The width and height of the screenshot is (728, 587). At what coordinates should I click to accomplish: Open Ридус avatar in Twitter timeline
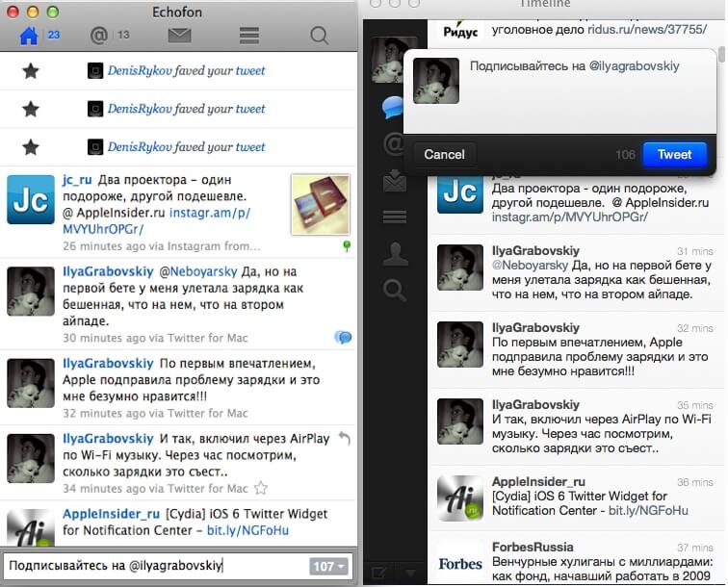point(460,30)
